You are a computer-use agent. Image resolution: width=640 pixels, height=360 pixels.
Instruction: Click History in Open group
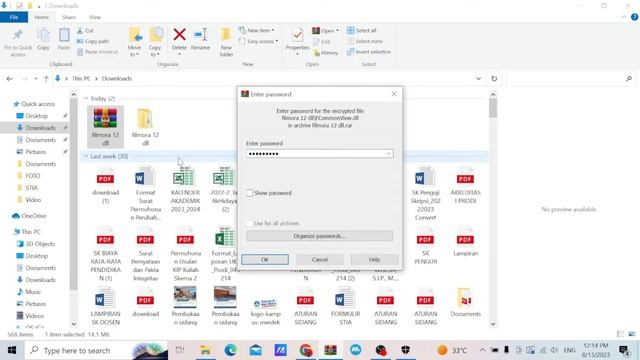pyautogui.click(x=326, y=53)
